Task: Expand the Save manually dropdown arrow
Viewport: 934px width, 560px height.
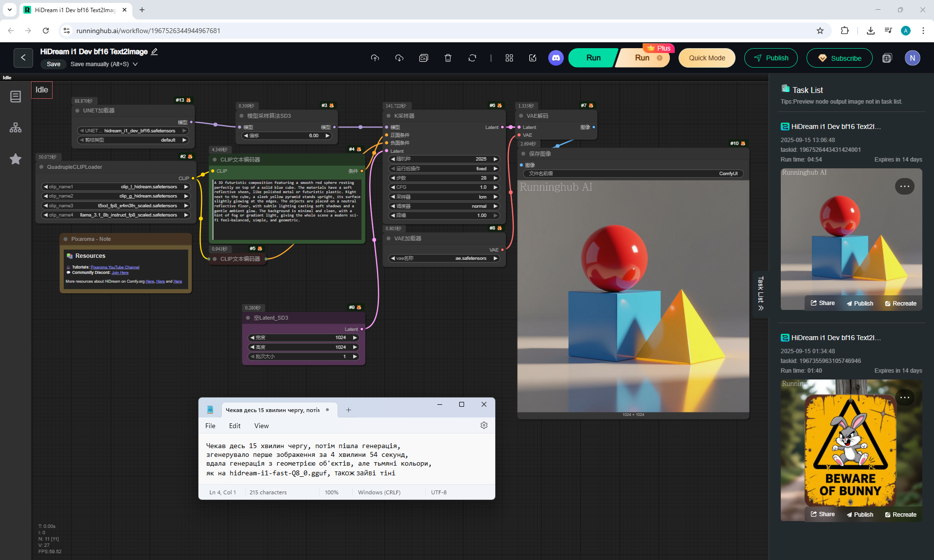Action: 135,64
